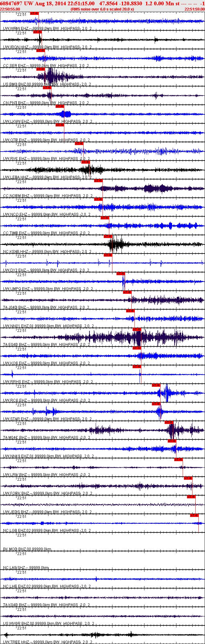Viewport: 205px width, 644px height.
Task: Select the pick marker on US.BMO trace
Action: pos(41,69)
